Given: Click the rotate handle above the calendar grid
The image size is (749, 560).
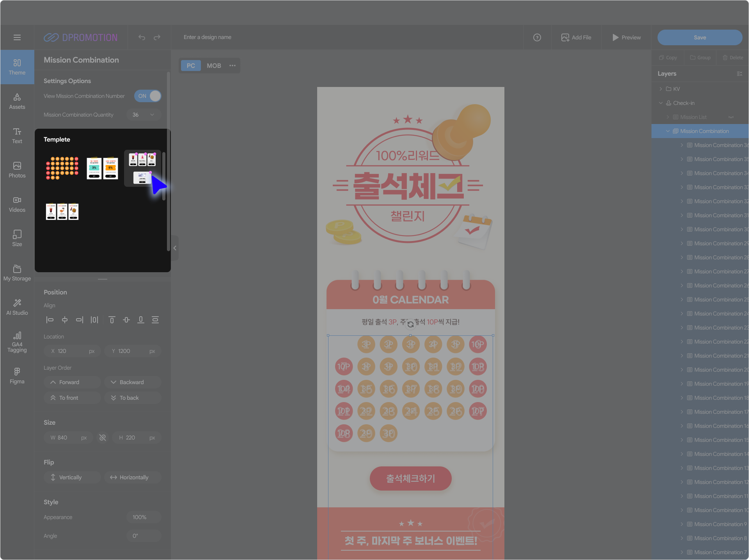Looking at the screenshot, I should (x=410, y=324).
